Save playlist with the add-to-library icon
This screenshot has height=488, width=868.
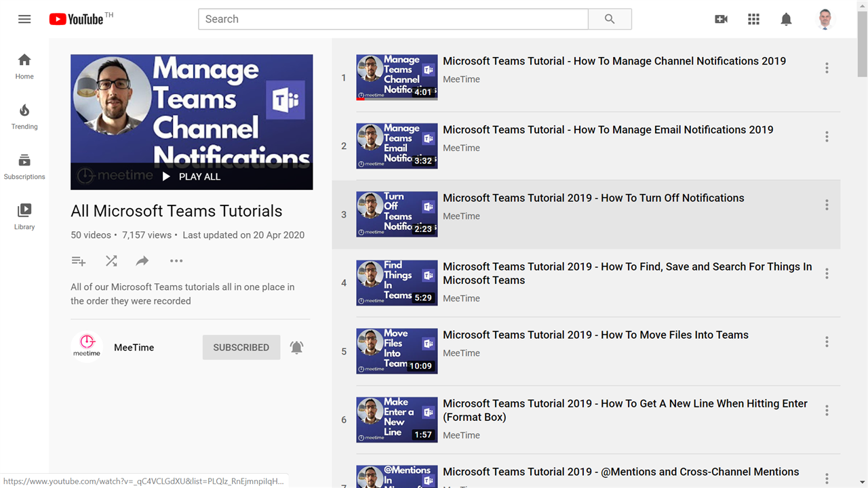click(79, 261)
